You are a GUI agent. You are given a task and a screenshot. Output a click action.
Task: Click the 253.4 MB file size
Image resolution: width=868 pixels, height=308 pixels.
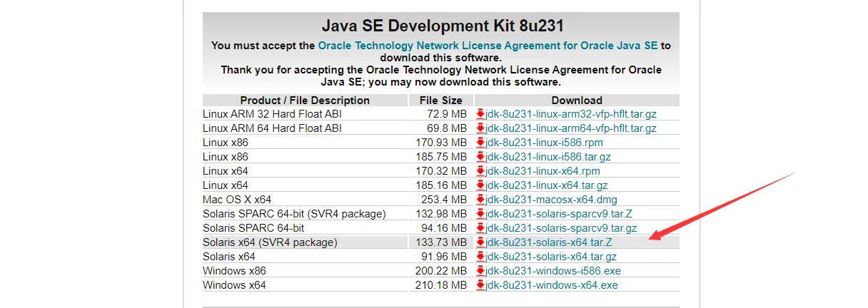[444, 200]
